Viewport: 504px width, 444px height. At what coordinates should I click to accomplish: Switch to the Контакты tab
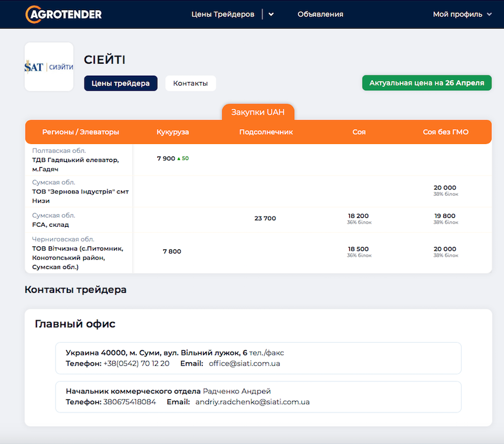(x=190, y=83)
